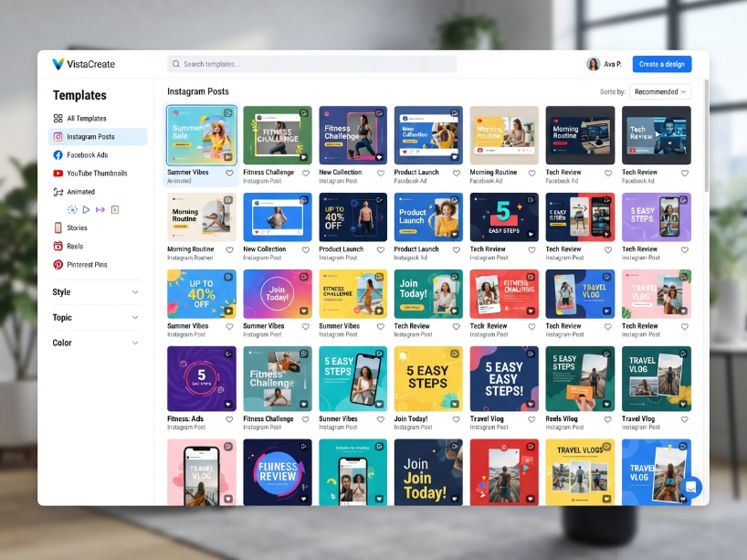
Task: Expand the Color filter section
Action: pyautogui.click(x=96, y=343)
